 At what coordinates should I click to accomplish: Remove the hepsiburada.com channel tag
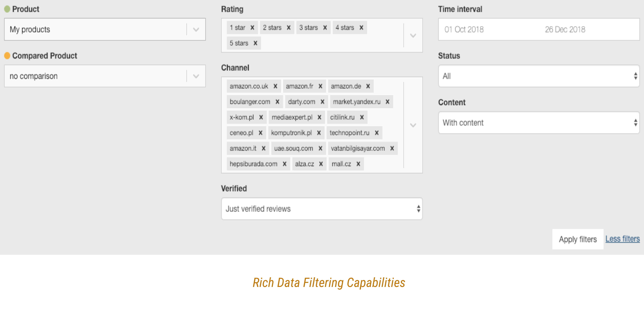pyautogui.click(x=284, y=164)
